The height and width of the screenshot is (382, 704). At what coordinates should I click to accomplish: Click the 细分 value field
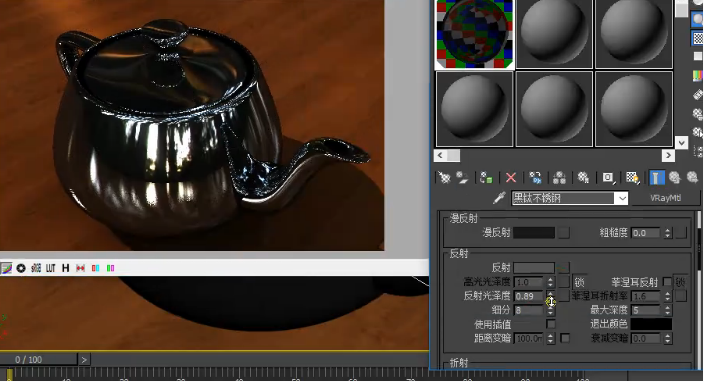tap(529, 310)
